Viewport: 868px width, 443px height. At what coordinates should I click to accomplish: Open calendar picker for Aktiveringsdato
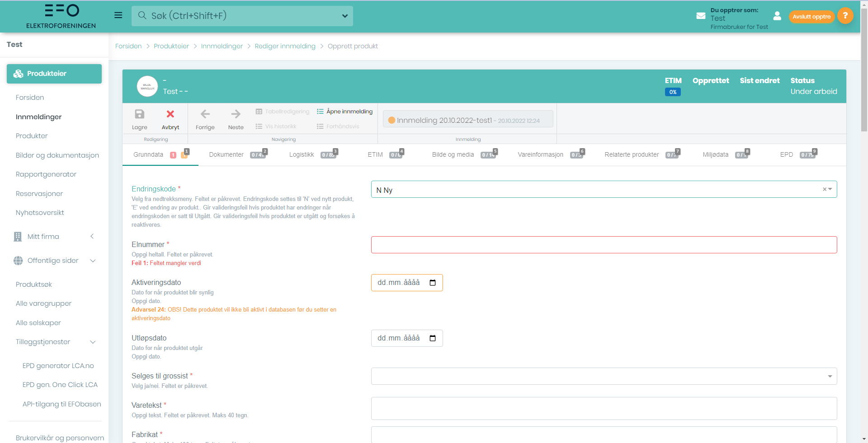point(433,283)
